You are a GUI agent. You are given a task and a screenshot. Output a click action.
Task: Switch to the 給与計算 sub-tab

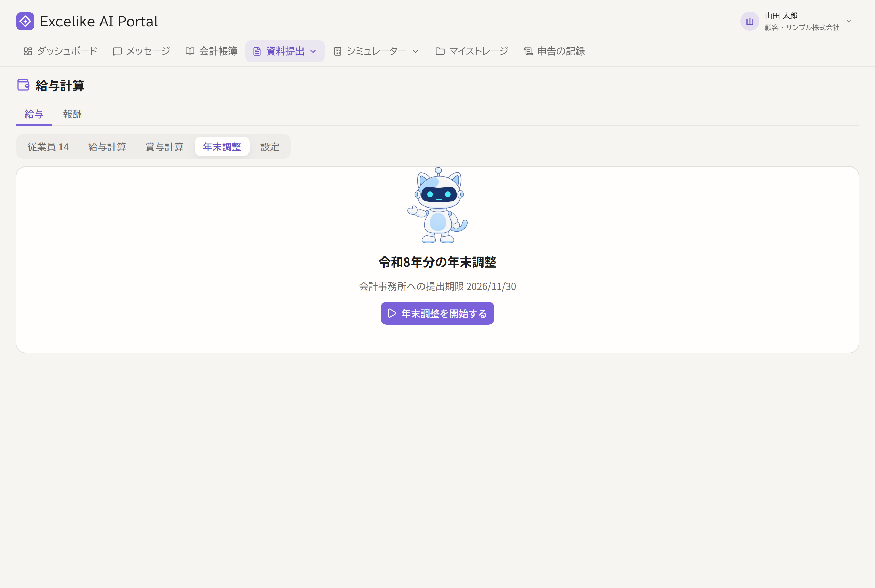pyautogui.click(x=107, y=147)
